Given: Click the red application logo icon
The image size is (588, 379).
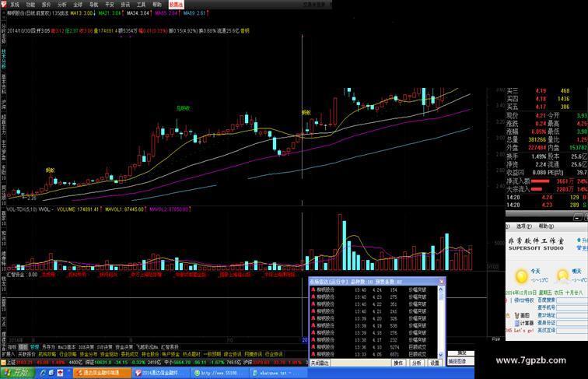Looking at the screenshot, I should [x=4, y=4].
